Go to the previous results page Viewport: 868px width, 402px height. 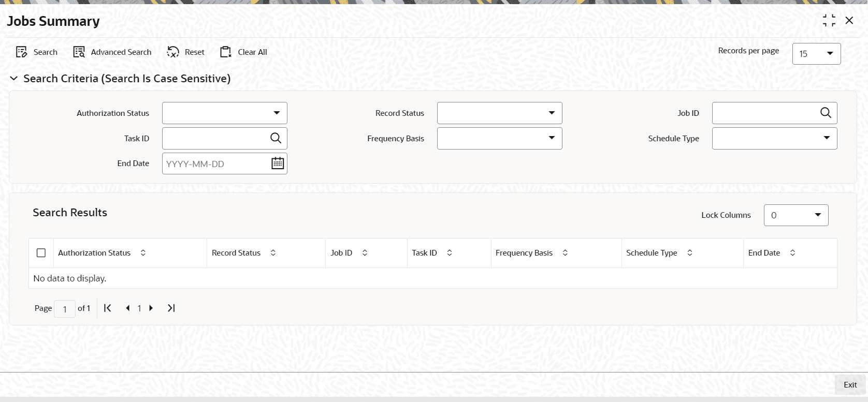127,308
